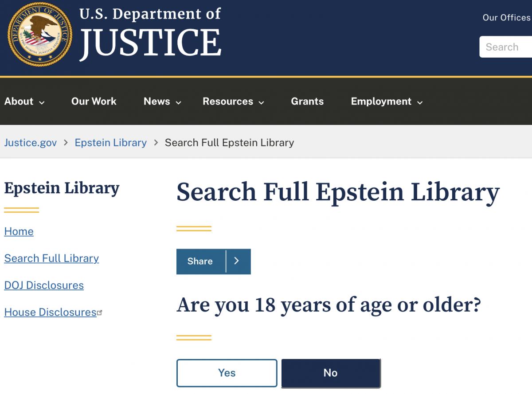Open Search Full Library sidebar link

51,258
